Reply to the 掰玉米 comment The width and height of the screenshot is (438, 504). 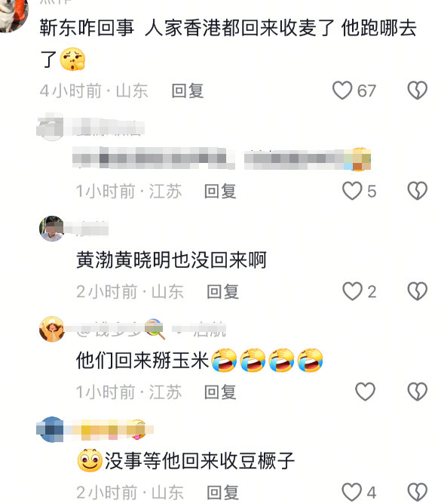(x=220, y=392)
